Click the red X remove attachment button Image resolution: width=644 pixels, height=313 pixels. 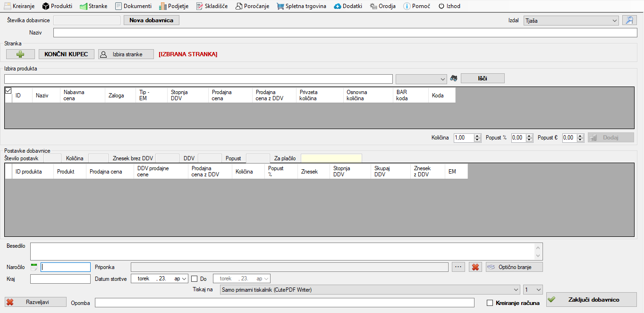coord(475,267)
